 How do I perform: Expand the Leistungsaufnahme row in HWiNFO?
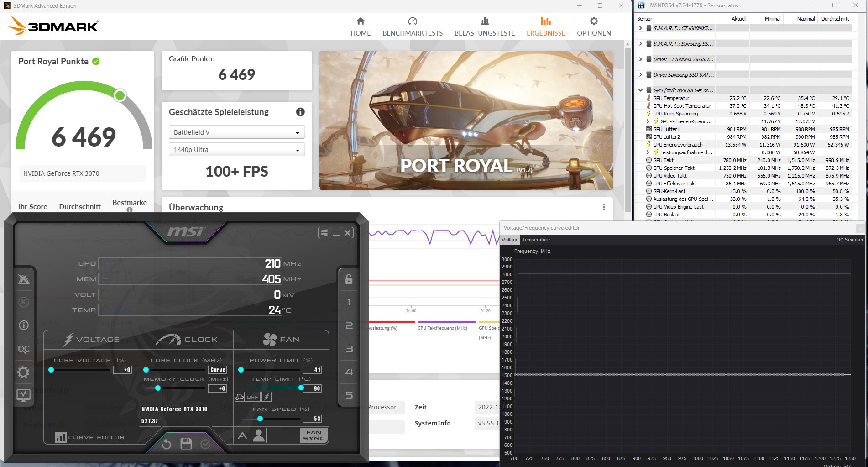click(648, 152)
